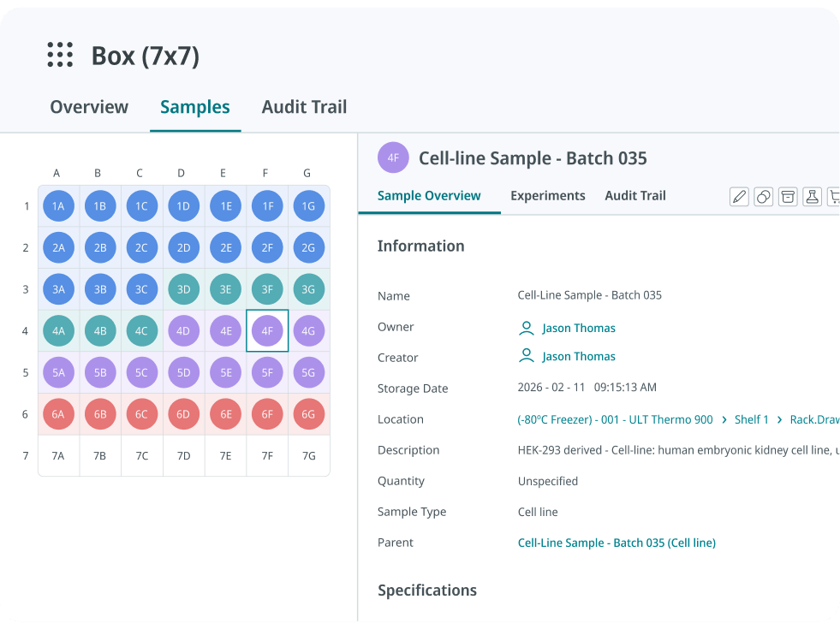Select purple sample 5C
The height and width of the screenshot is (629, 840).
(142, 372)
